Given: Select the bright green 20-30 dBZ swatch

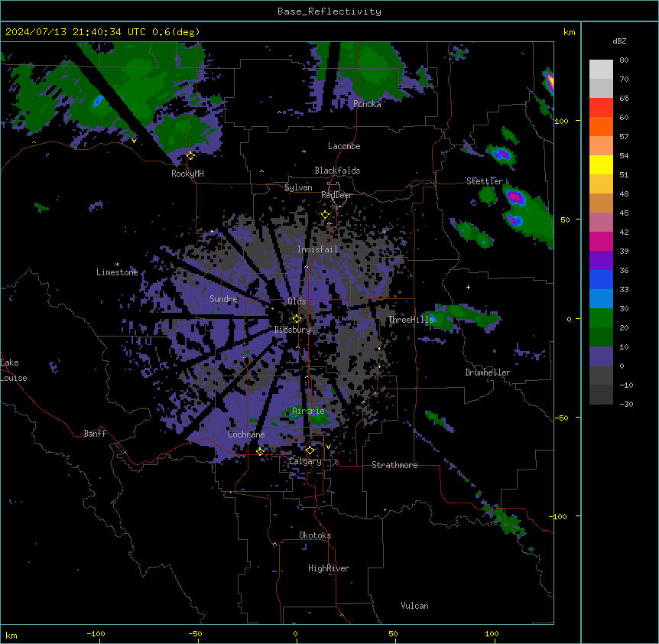Looking at the screenshot, I should click(x=601, y=318).
